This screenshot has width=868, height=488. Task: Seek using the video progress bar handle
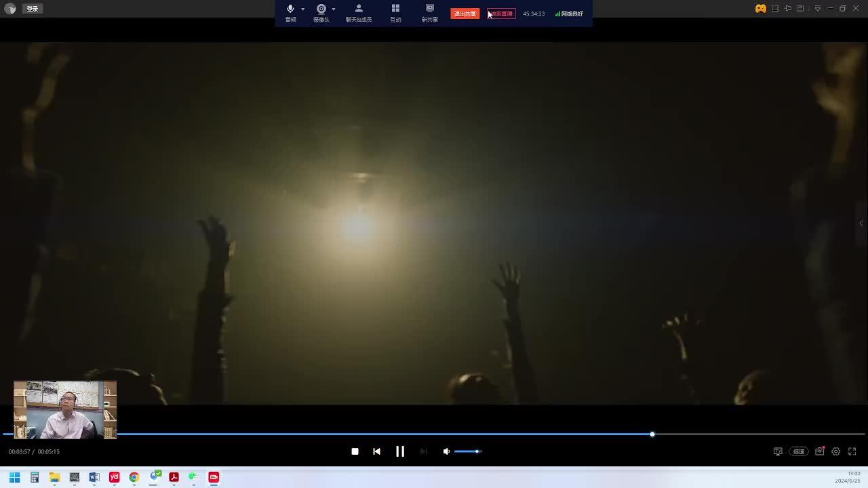click(x=652, y=434)
